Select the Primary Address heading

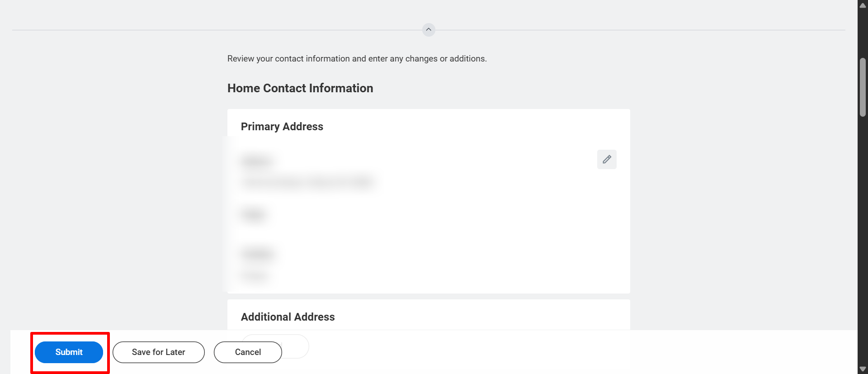(282, 127)
